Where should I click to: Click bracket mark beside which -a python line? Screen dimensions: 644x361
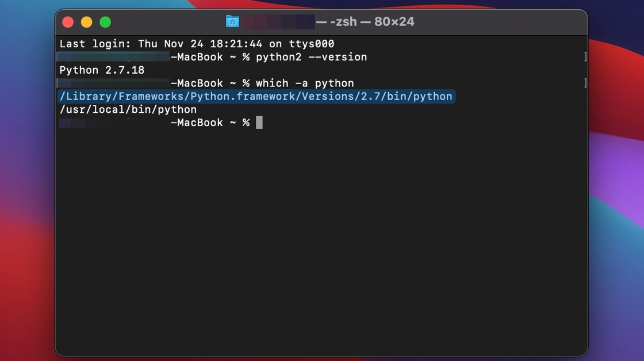pyautogui.click(x=585, y=83)
